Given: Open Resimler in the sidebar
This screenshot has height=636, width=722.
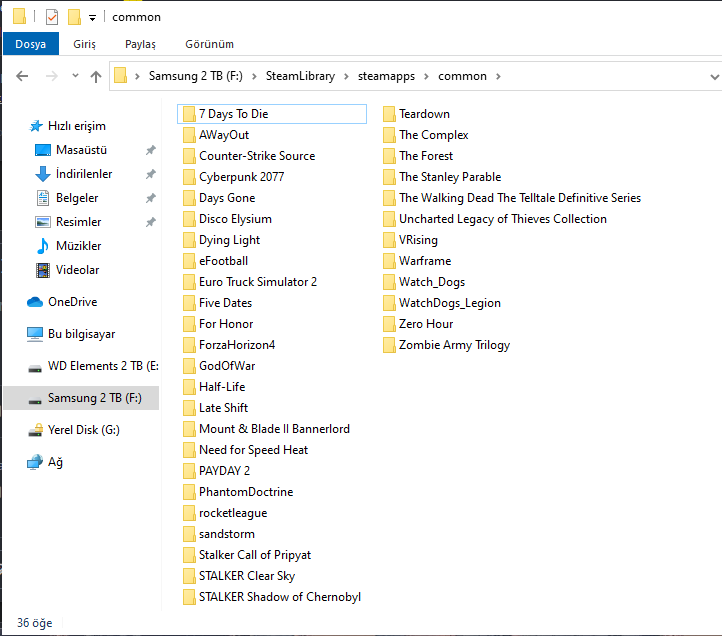Looking at the screenshot, I should pyautogui.click(x=78, y=222).
